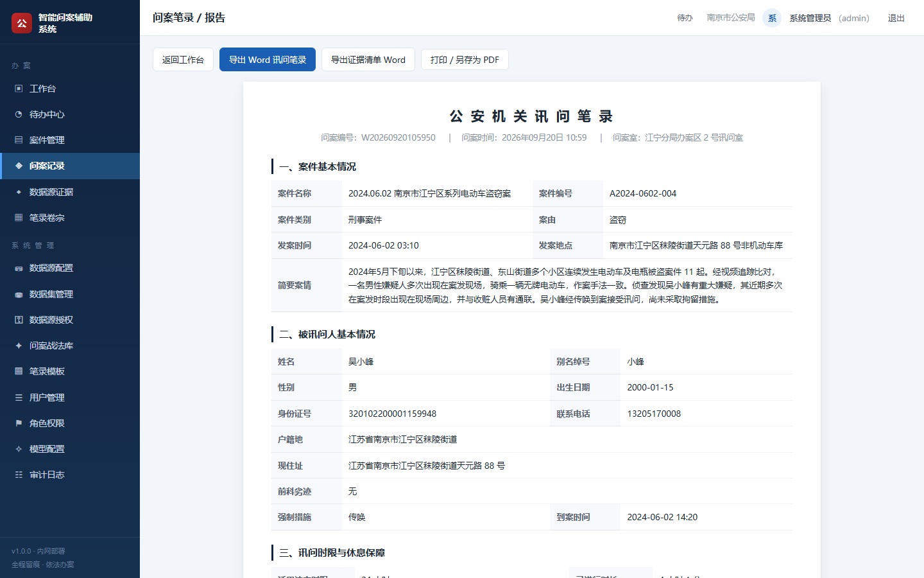This screenshot has width=924, height=578.
Task: Click the birth date 2000-01-15
Action: click(x=650, y=387)
